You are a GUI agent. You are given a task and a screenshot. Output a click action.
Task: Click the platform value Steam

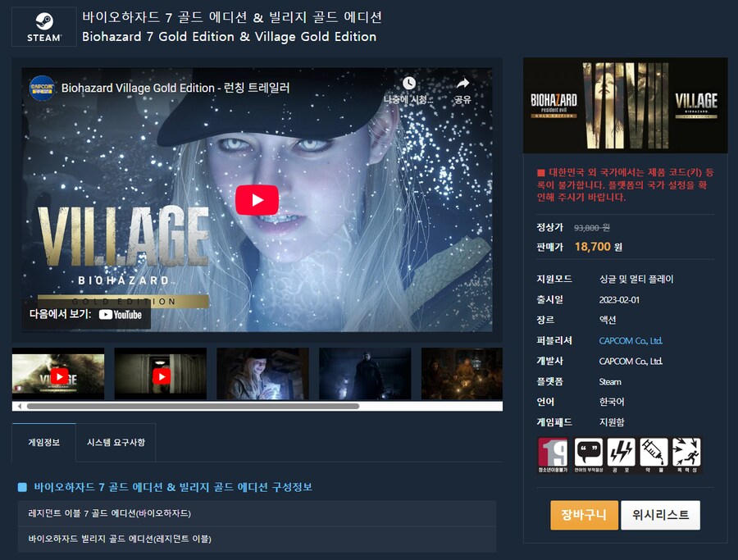[x=610, y=381]
